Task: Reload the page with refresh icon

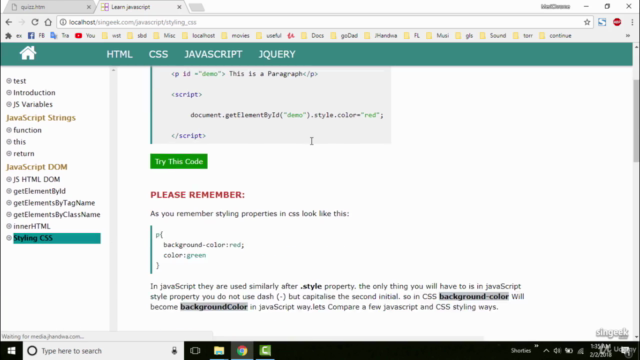Action: 35,22
